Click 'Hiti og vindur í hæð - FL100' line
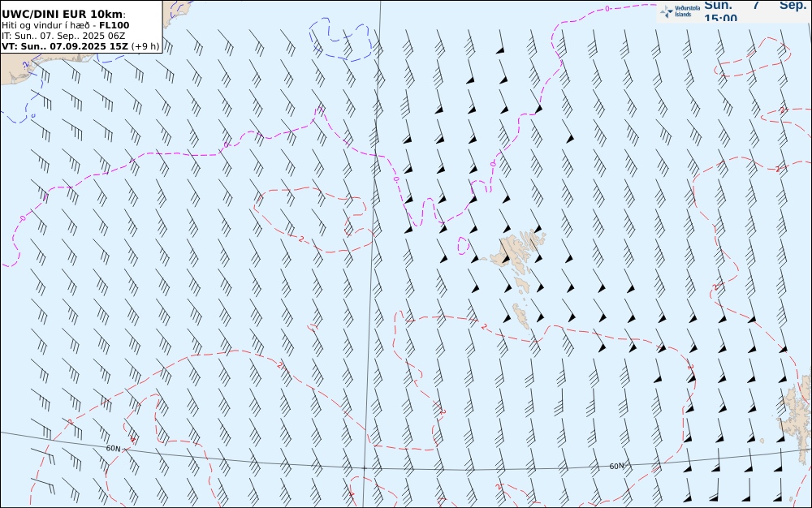Viewport: 812px width, 508px height. (x=65, y=25)
